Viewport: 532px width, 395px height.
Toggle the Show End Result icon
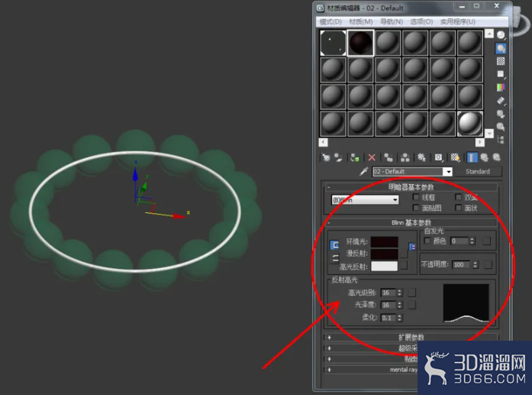coord(472,157)
